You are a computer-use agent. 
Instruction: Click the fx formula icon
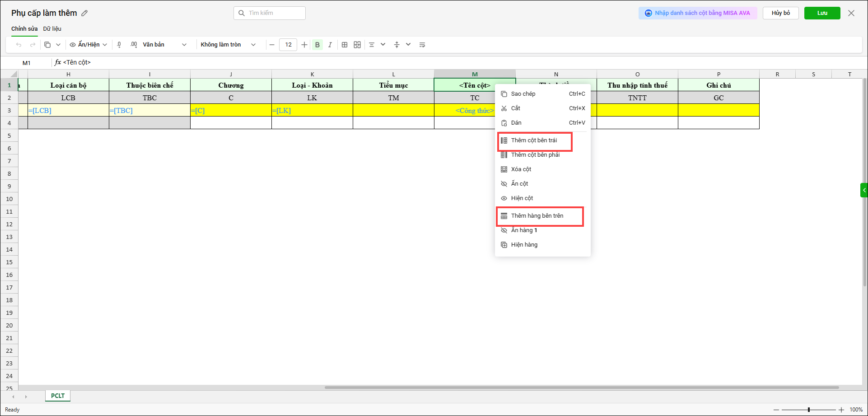[x=58, y=62]
